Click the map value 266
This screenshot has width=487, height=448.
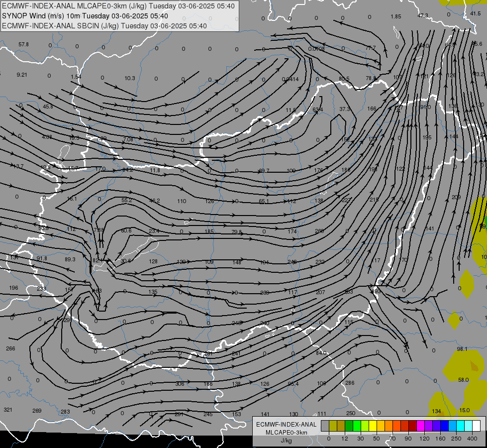point(10,348)
